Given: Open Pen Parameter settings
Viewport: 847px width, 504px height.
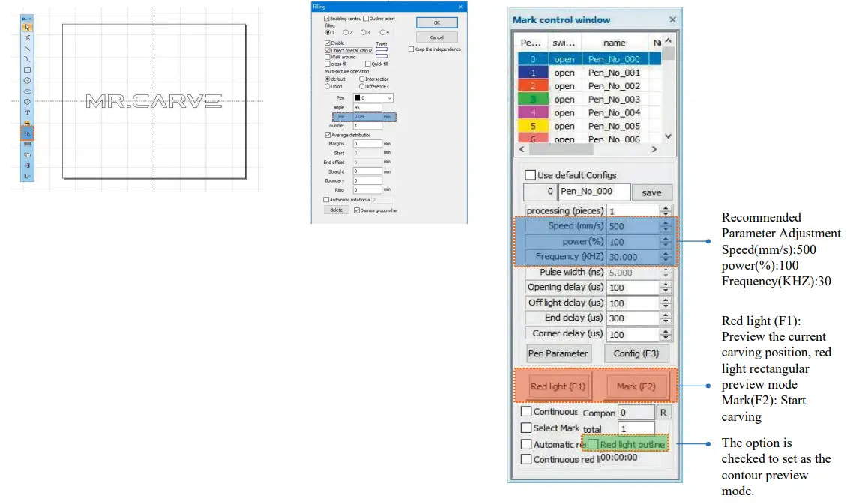Looking at the screenshot, I should 558,353.
